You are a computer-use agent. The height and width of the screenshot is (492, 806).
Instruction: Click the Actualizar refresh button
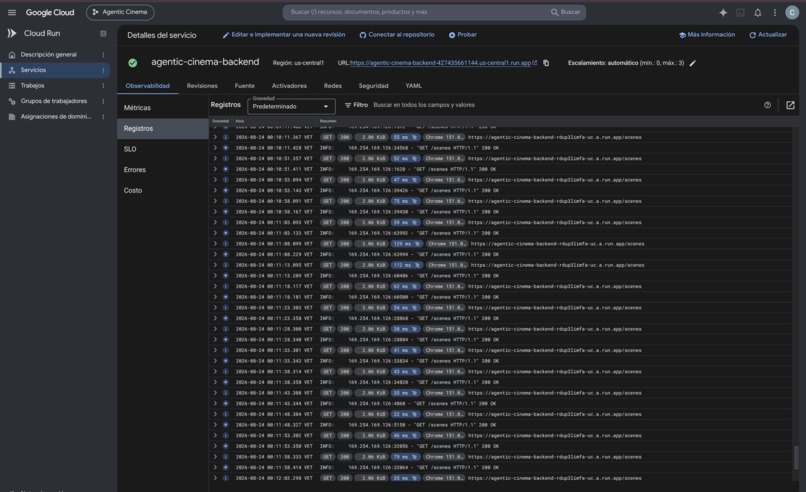(x=768, y=35)
